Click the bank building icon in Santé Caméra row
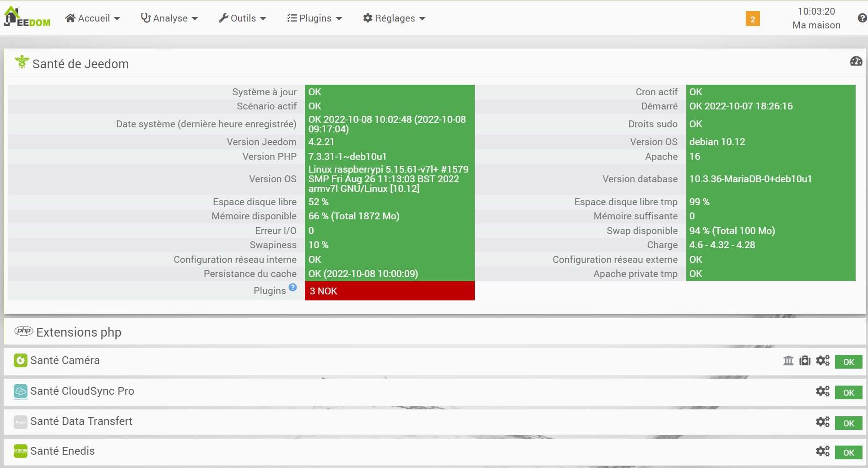 788,360
